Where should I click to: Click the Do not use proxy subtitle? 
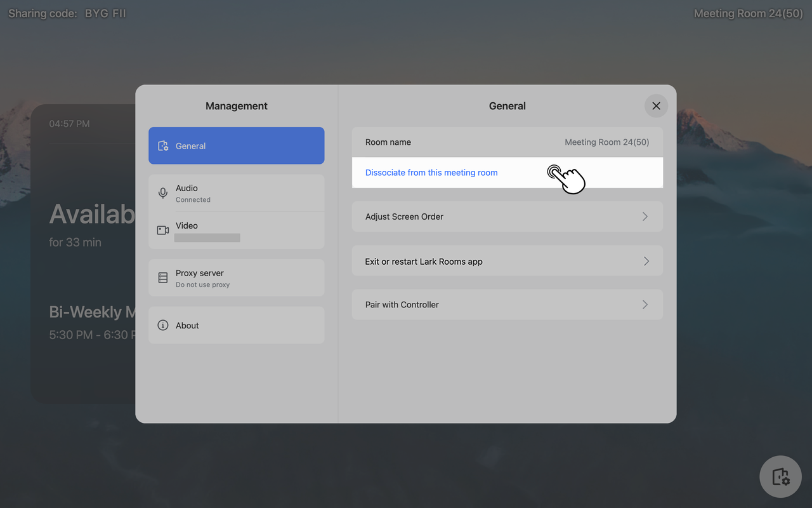202,284
